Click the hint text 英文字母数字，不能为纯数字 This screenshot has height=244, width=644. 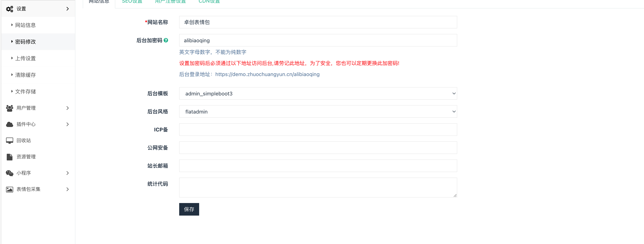(213, 52)
